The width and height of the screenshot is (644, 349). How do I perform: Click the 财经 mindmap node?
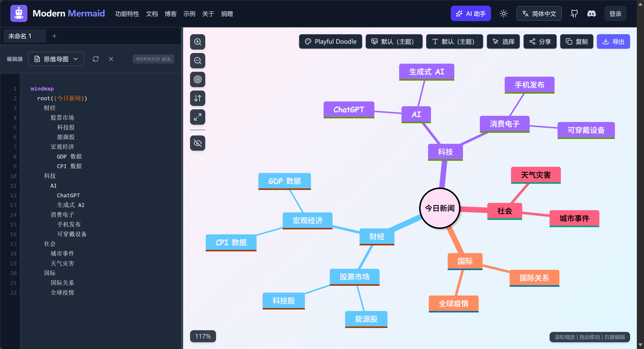click(x=377, y=237)
